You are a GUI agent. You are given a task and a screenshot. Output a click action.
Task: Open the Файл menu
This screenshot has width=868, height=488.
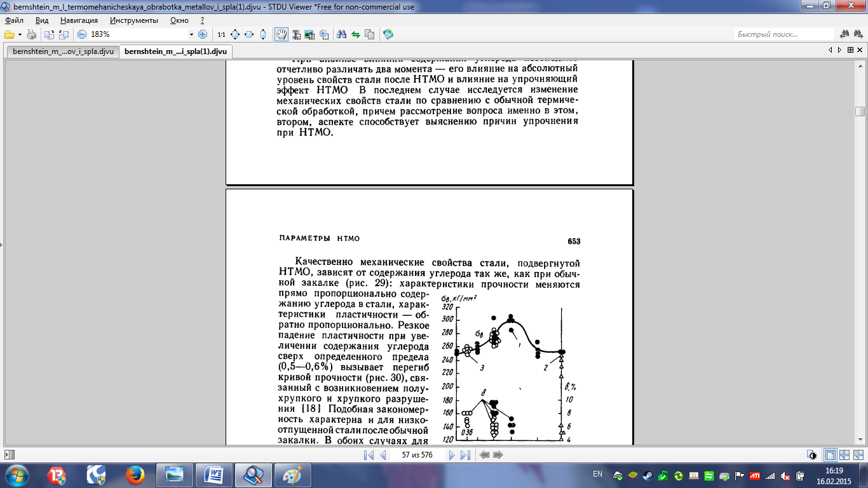click(13, 20)
